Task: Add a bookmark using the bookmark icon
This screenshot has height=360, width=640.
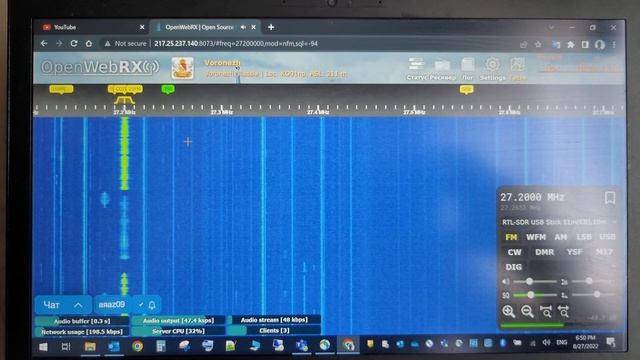Action: point(610,198)
